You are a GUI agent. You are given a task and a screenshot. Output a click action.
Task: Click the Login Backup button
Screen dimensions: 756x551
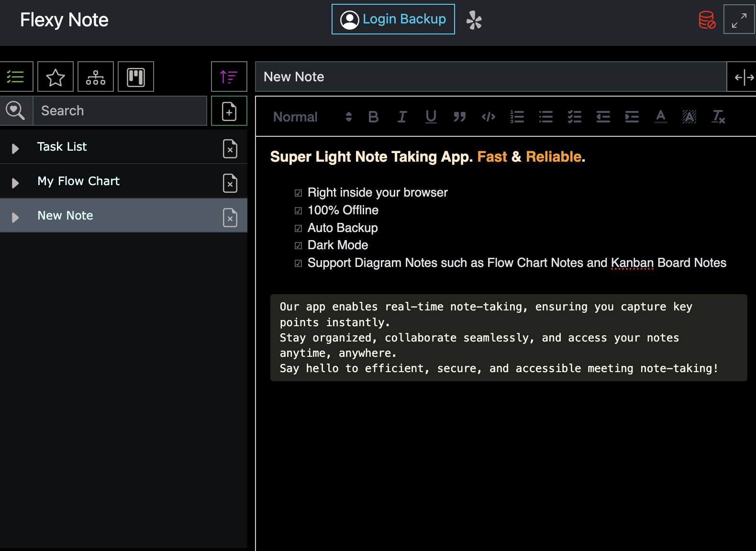click(x=393, y=19)
